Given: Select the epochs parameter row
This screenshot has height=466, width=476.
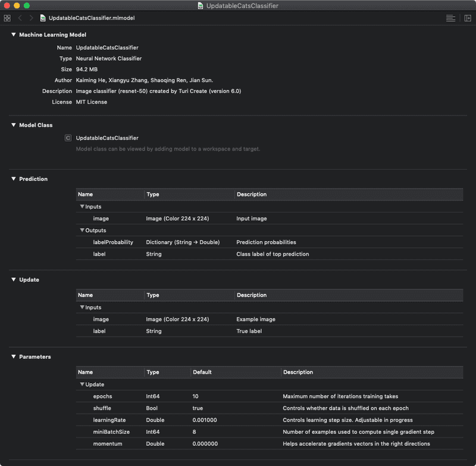Looking at the screenshot, I should [270, 396].
